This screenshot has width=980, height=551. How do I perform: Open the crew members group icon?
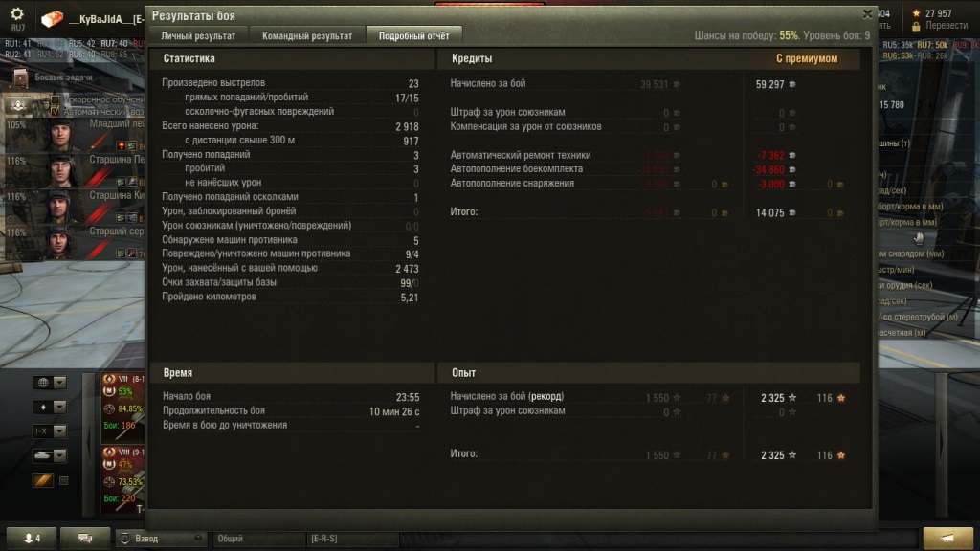[17, 105]
